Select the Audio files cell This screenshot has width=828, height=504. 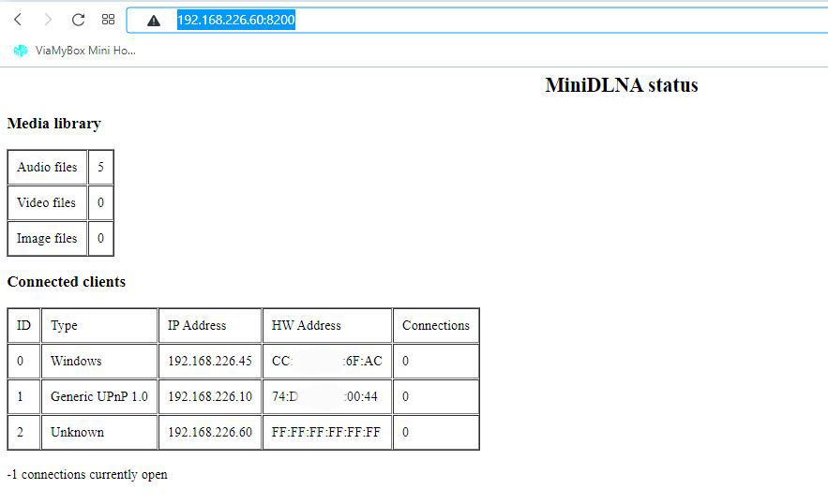[47, 168]
